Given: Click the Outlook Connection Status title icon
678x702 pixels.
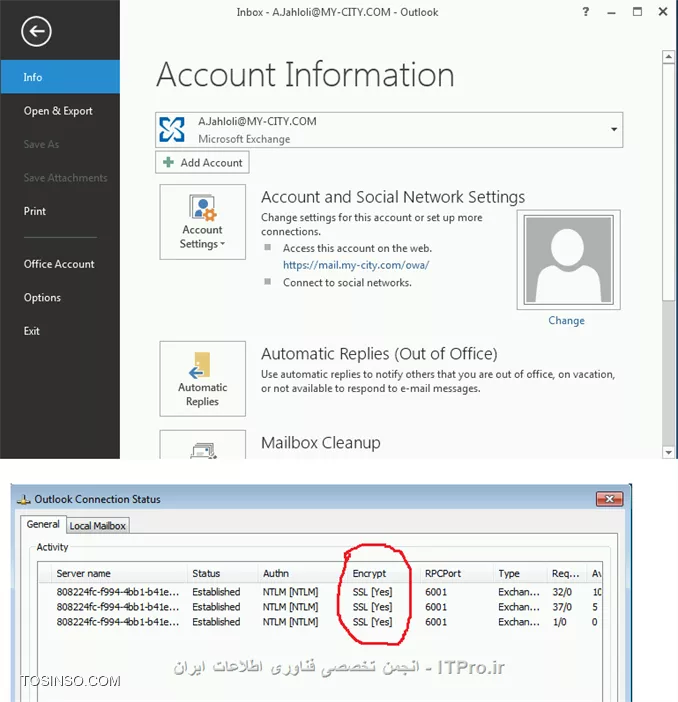Looking at the screenshot, I should coord(23,499).
